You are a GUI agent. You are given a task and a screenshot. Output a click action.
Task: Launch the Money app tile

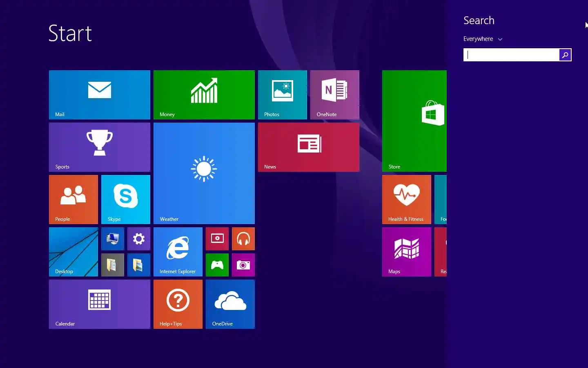[x=204, y=95]
